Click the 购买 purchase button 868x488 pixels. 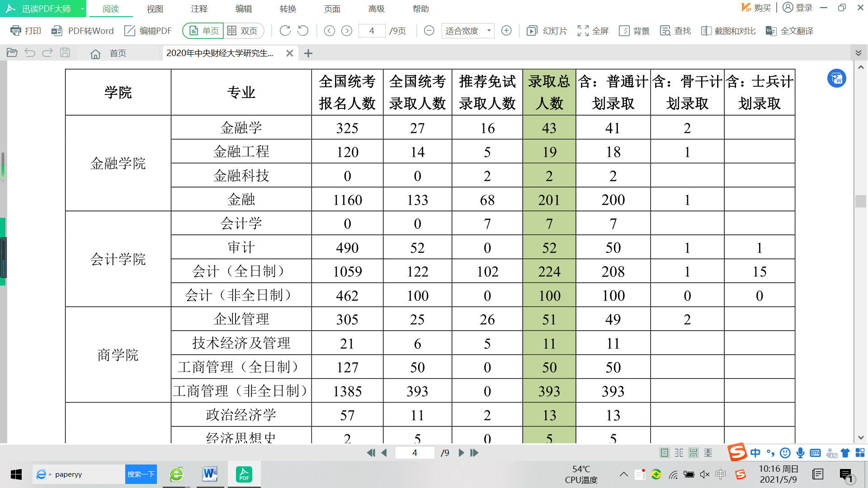pos(755,8)
